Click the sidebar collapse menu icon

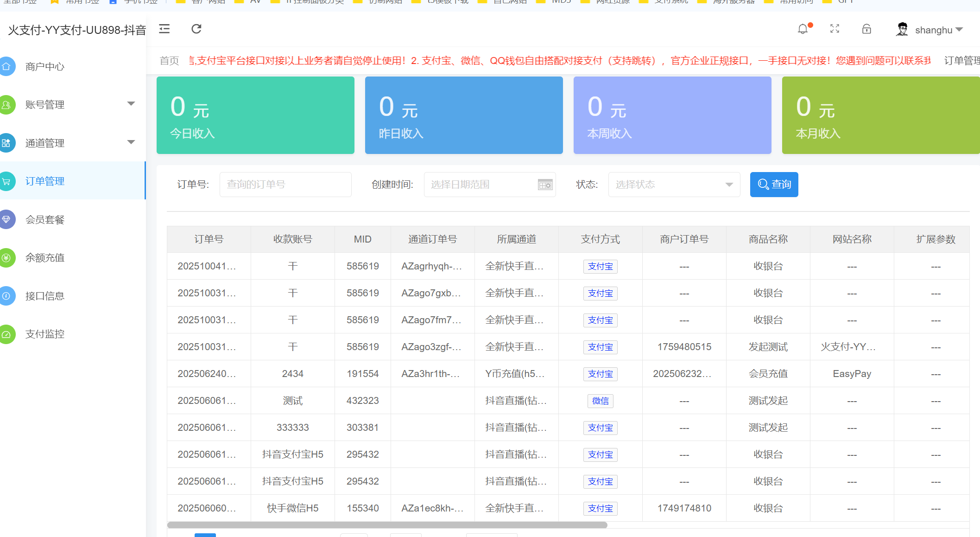[x=164, y=29]
